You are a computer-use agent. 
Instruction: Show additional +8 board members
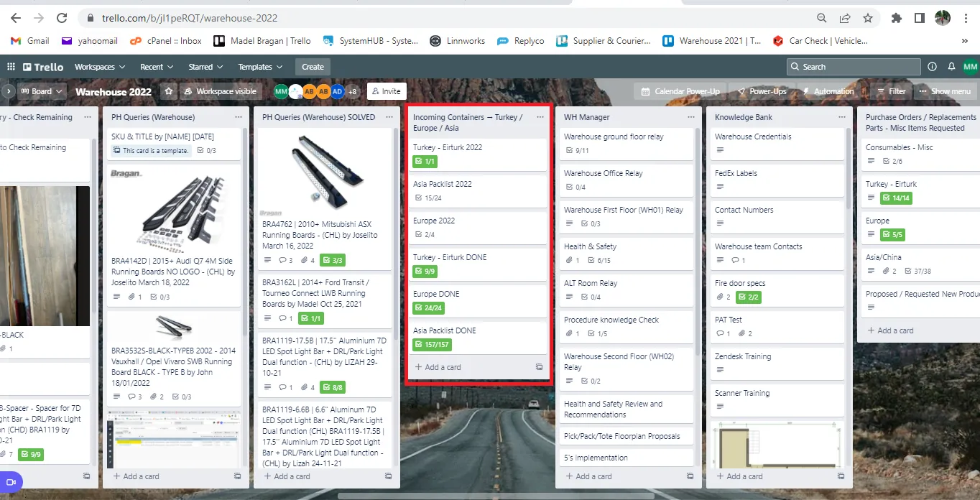pos(352,91)
